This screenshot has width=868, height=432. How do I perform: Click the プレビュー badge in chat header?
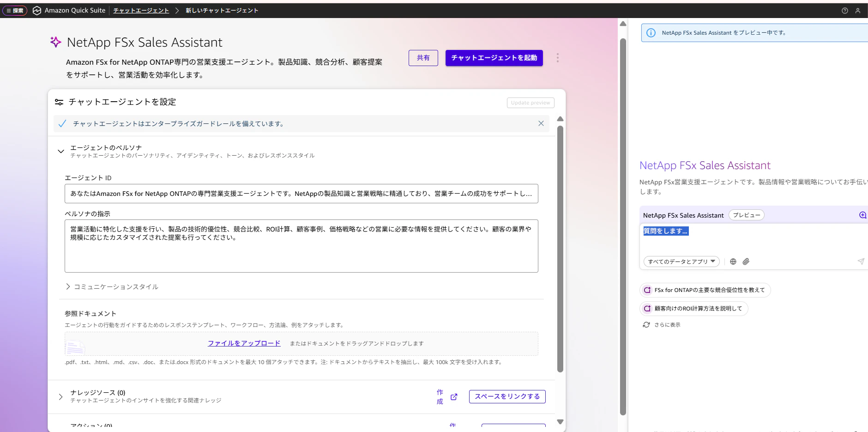coord(746,215)
